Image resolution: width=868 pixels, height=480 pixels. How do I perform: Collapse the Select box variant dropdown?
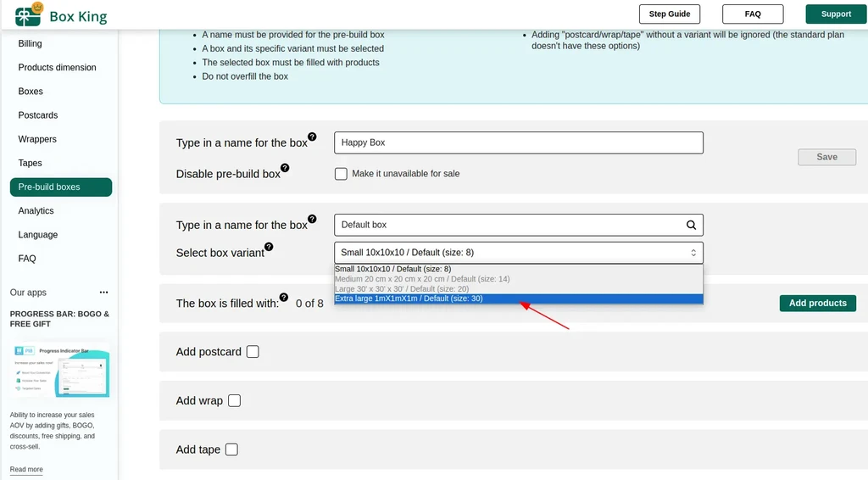click(x=519, y=253)
